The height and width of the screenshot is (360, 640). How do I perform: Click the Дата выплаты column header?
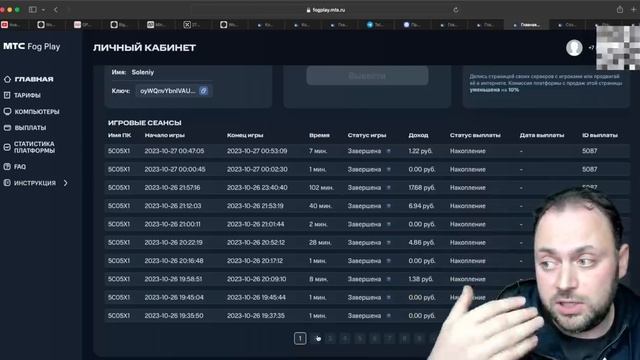click(542, 135)
